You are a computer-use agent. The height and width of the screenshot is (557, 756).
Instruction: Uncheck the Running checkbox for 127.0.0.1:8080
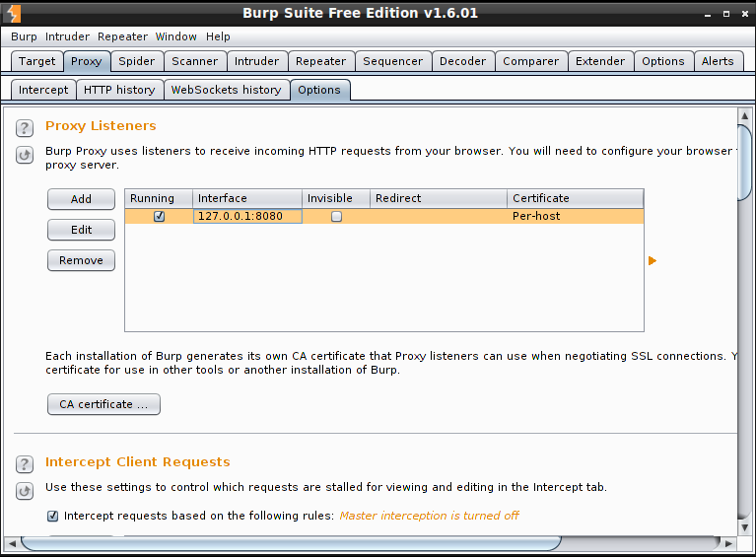159,217
